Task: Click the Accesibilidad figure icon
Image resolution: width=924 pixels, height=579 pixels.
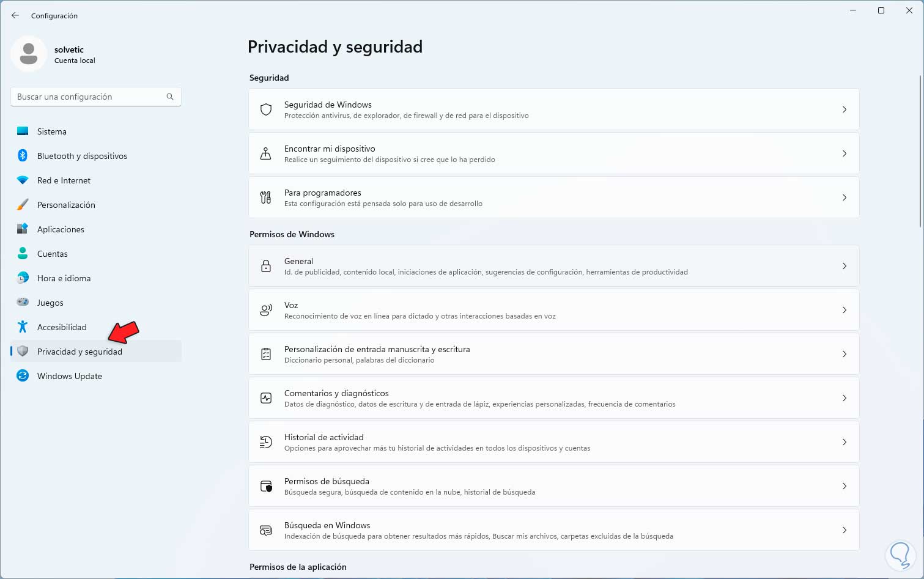Action: click(23, 327)
